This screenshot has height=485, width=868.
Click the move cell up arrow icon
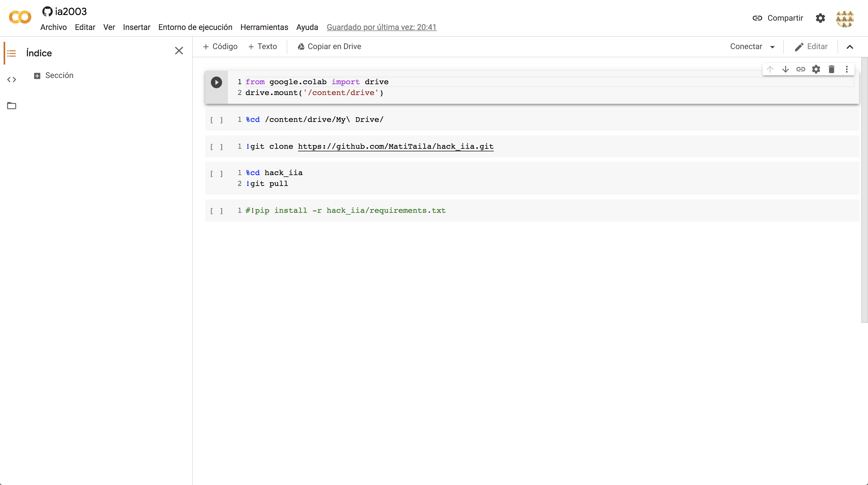[770, 70]
